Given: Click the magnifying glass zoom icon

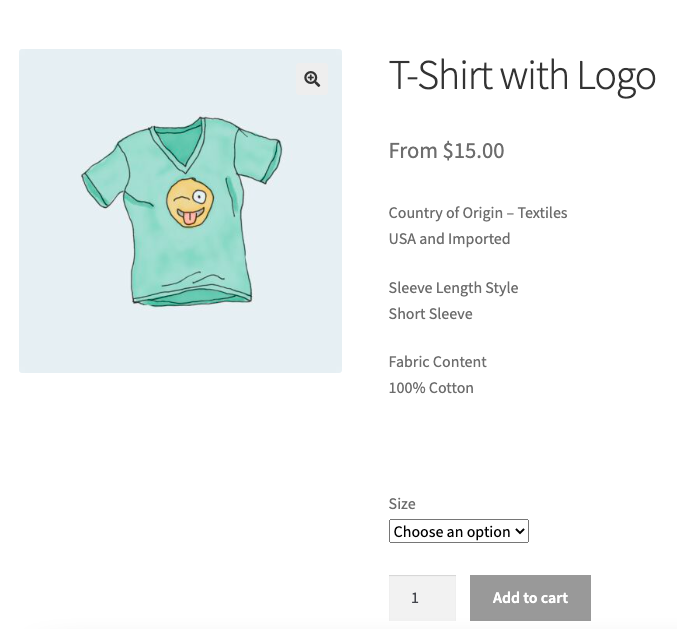Looking at the screenshot, I should 312,79.
